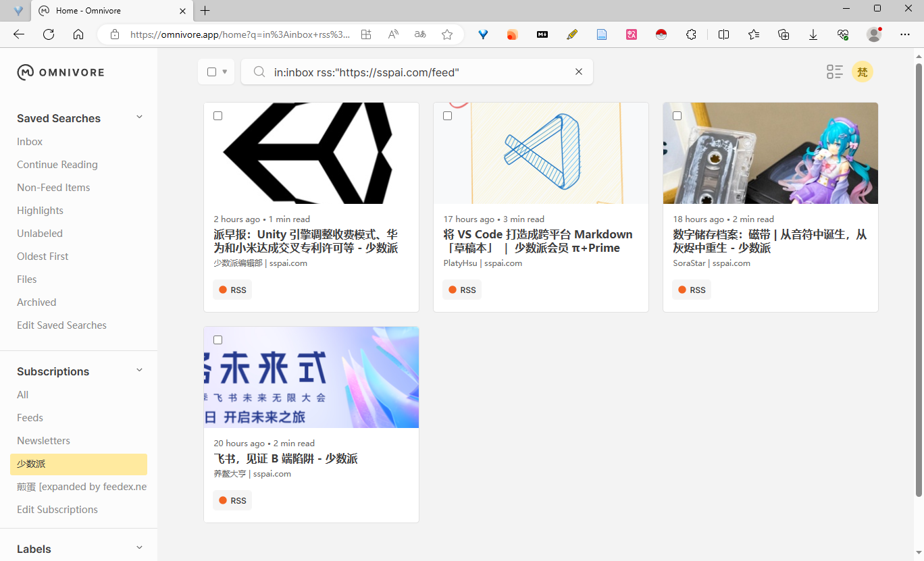924x561 pixels.
Task: Reload the page with the refresh icon
Action: coord(49,34)
